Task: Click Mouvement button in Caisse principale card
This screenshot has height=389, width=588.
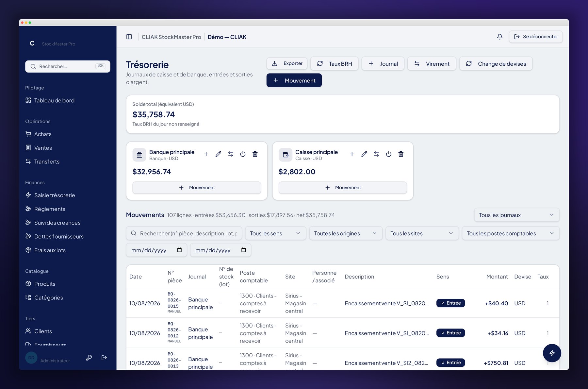Action: (x=343, y=188)
